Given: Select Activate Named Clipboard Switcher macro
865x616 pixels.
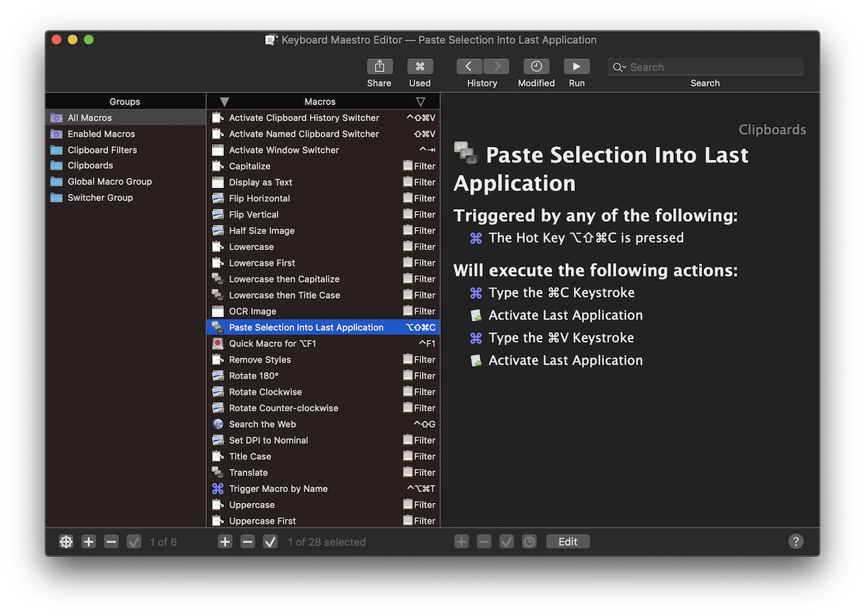Looking at the screenshot, I should (x=323, y=134).
